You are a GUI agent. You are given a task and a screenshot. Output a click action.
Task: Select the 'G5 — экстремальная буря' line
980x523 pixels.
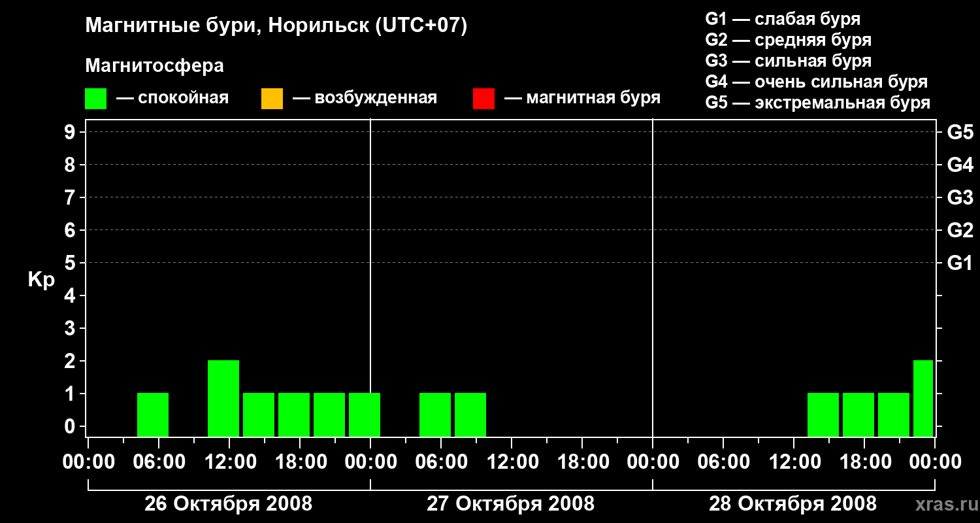[x=818, y=103]
